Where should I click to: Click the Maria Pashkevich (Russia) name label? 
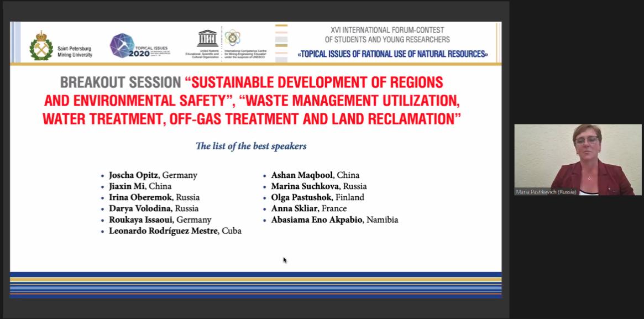pos(546,192)
